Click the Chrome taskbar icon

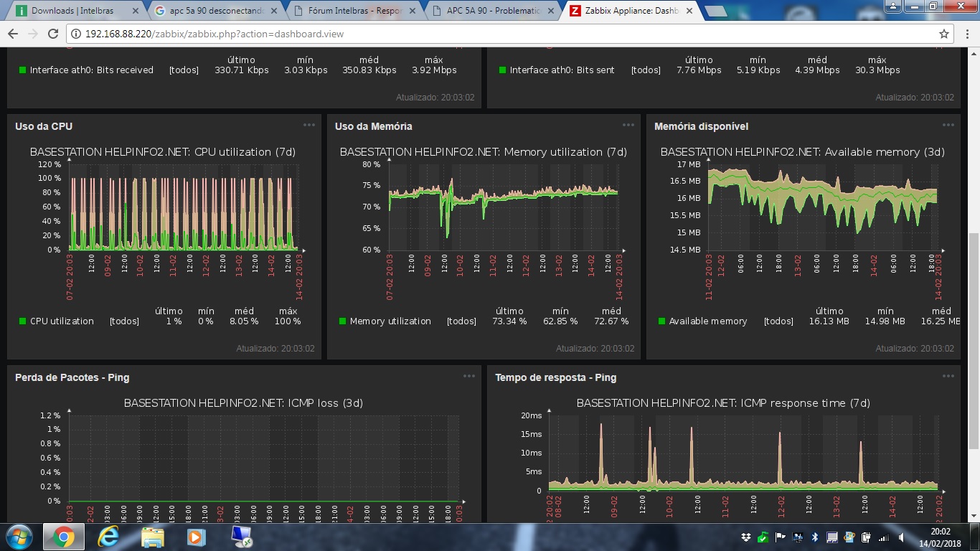[x=63, y=536]
